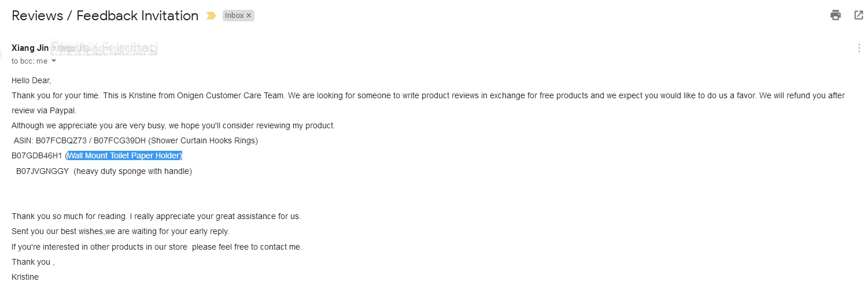Click the 'to bcc: me' recipient text
The width and height of the screenshot is (868, 293).
[29, 61]
